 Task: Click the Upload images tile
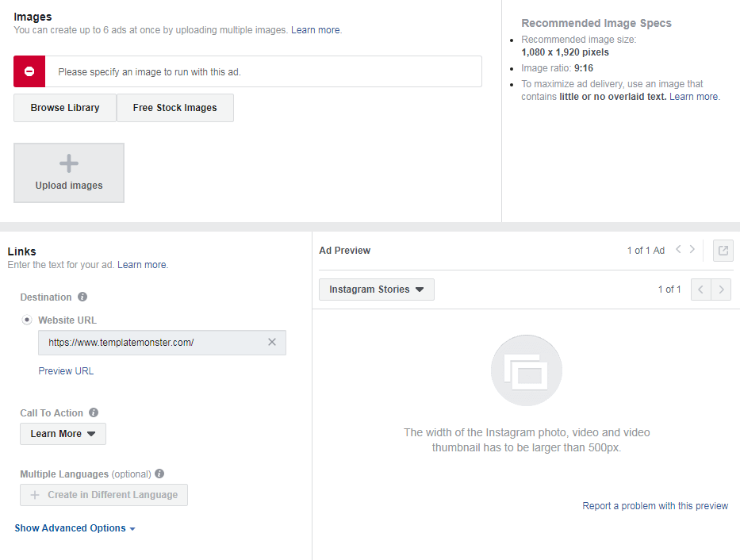click(x=69, y=173)
